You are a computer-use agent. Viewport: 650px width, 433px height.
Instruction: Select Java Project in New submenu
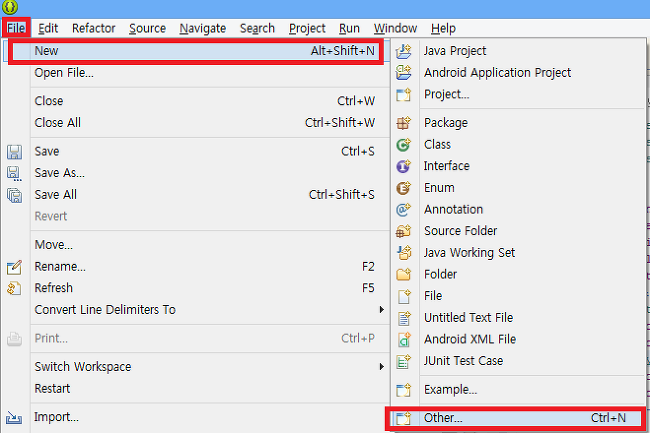click(x=518, y=51)
